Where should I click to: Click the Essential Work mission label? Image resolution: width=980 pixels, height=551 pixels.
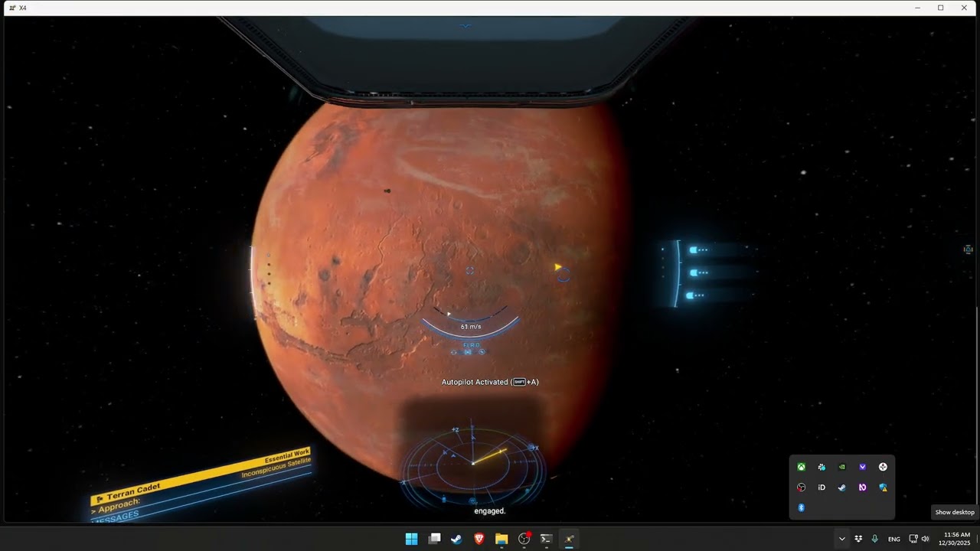[287, 455]
